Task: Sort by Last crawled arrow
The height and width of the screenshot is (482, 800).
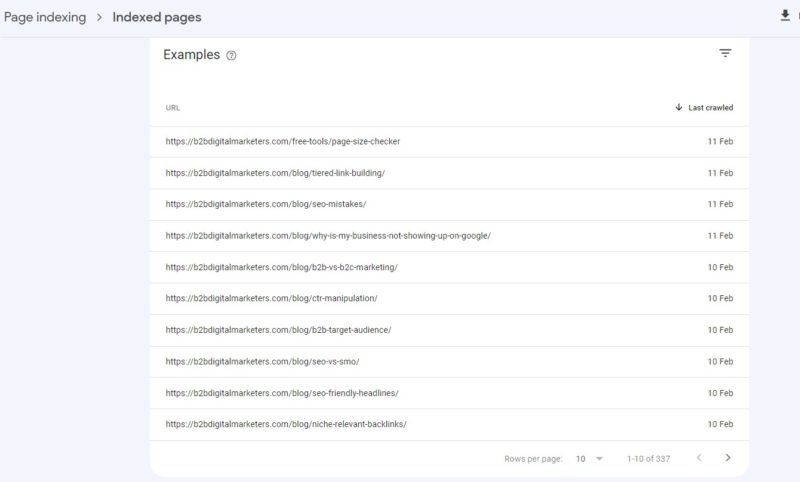Action: coord(679,108)
